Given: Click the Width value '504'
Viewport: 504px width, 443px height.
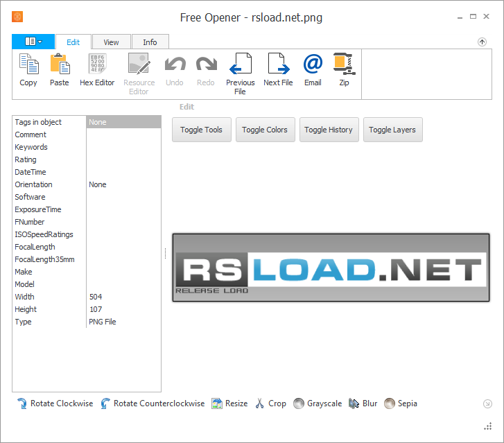Looking at the screenshot, I should pos(96,297).
